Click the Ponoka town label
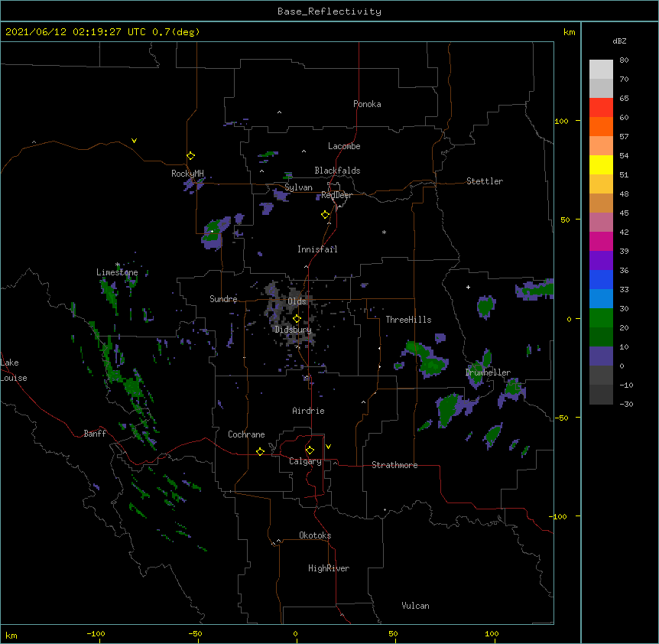 tap(367, 104)
